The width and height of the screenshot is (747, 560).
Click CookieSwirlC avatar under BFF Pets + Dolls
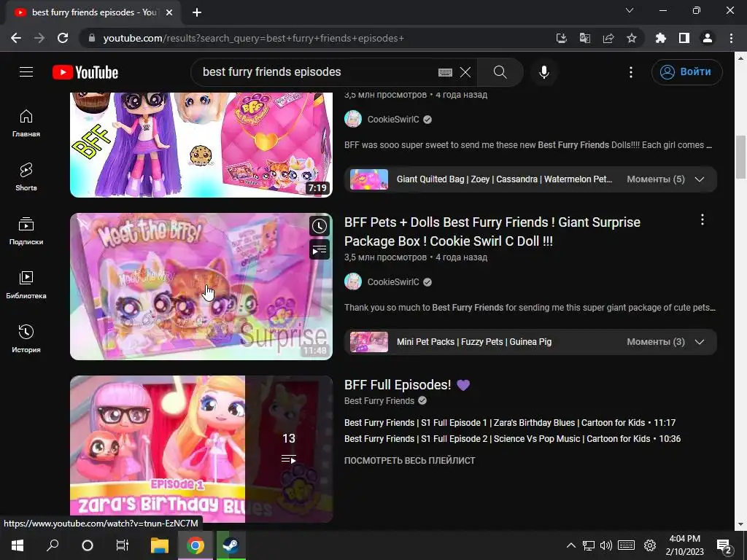point(353,281)
